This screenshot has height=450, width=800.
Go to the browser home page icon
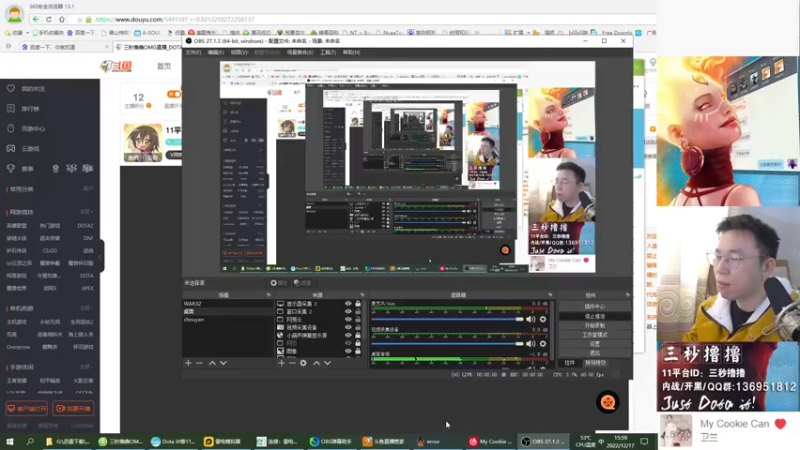pos(62,19)
